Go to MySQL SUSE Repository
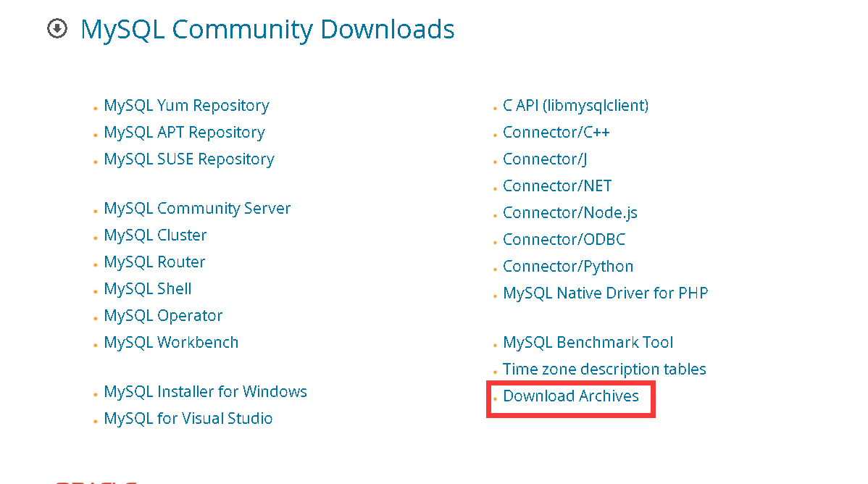 [189, 159]
